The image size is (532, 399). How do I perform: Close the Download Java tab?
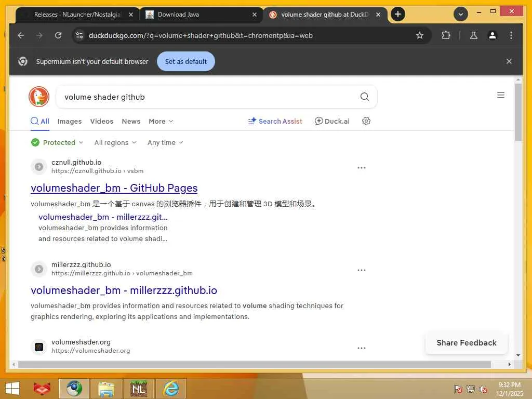pyautogui.click(x=255, y=15)
